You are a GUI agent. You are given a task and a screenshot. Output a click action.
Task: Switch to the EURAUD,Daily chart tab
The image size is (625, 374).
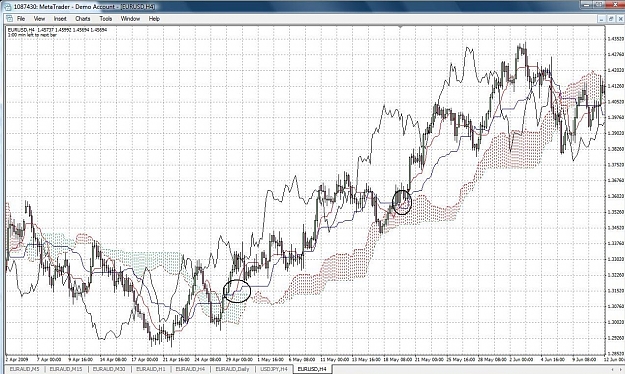point(232,369)
